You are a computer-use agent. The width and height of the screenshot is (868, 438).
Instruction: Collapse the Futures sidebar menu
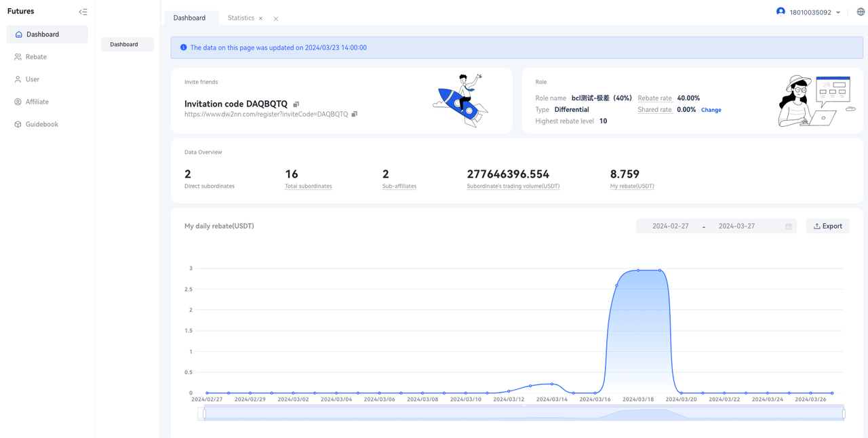tap(83, 12)
